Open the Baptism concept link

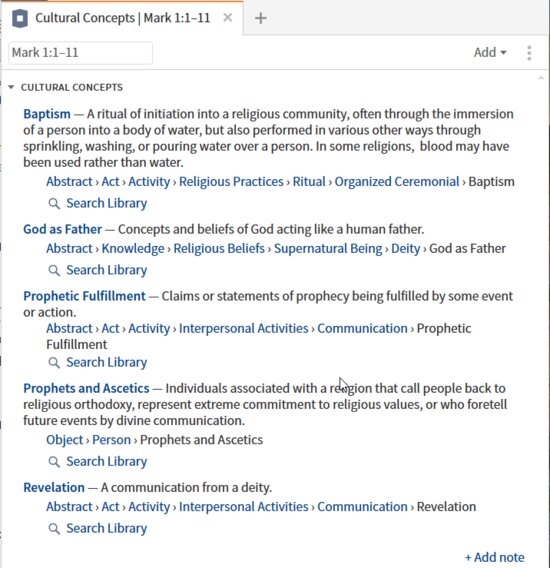pos(47,114)
